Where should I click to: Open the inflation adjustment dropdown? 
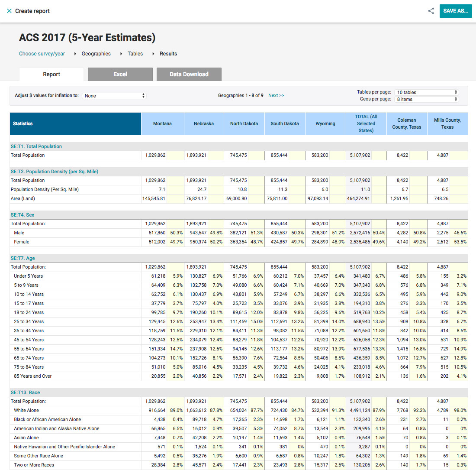pos(115,96)
